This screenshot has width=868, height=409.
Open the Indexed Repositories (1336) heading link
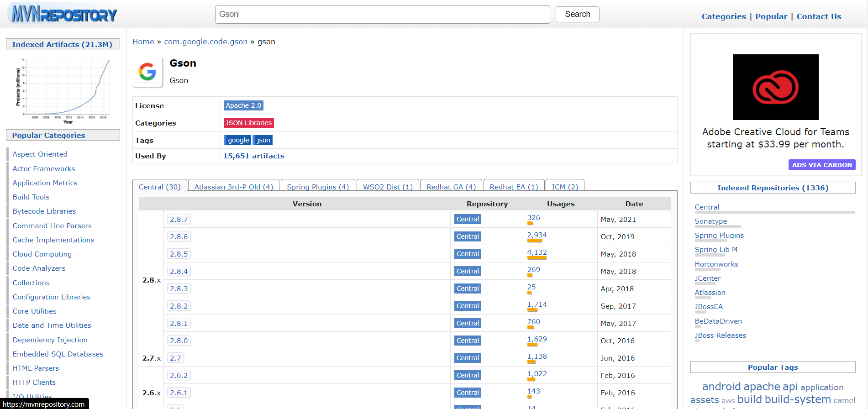pyautogui.click(x=773, y=188)
